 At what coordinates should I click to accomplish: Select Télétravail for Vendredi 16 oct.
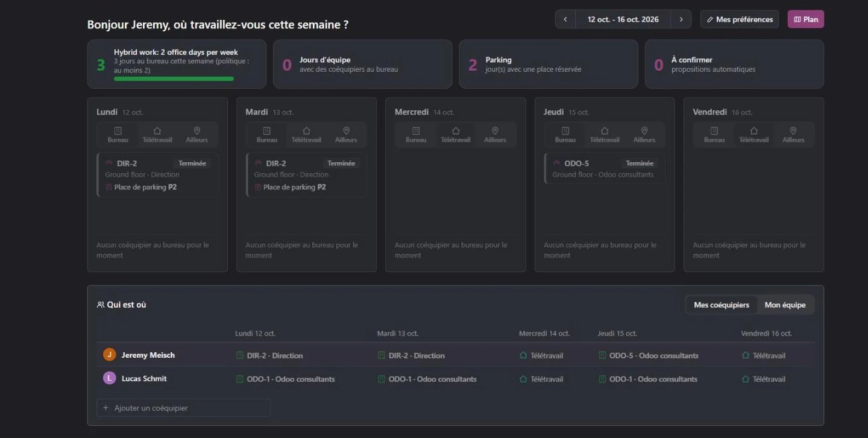click(753, 135)
